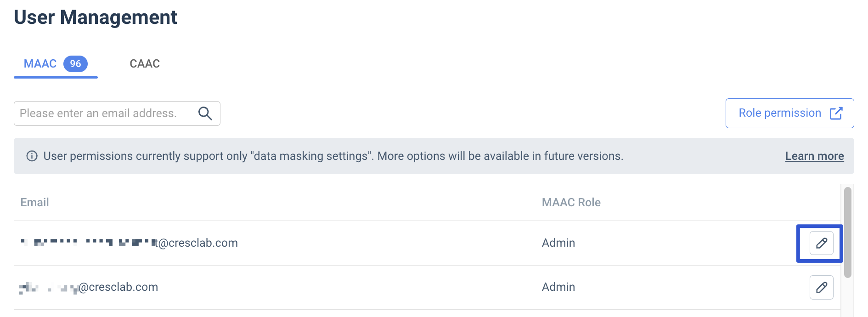Focus the email address search field
Viewport: 868px width, 317px height.
tap(117, 113)
